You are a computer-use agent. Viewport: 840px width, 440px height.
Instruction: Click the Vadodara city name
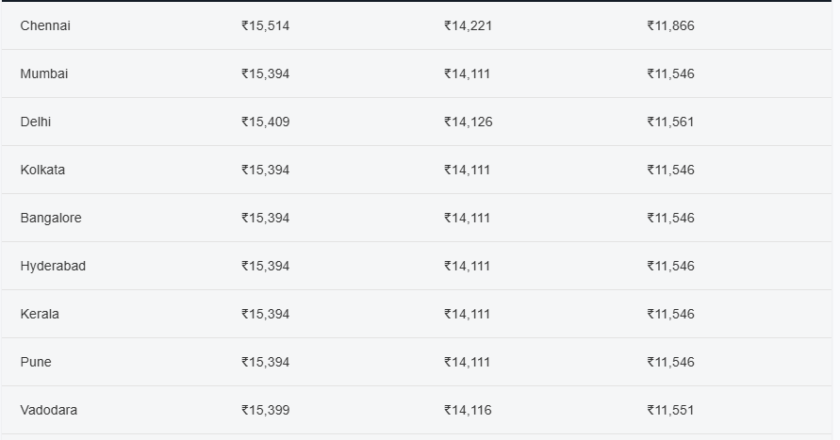point(47,410)
